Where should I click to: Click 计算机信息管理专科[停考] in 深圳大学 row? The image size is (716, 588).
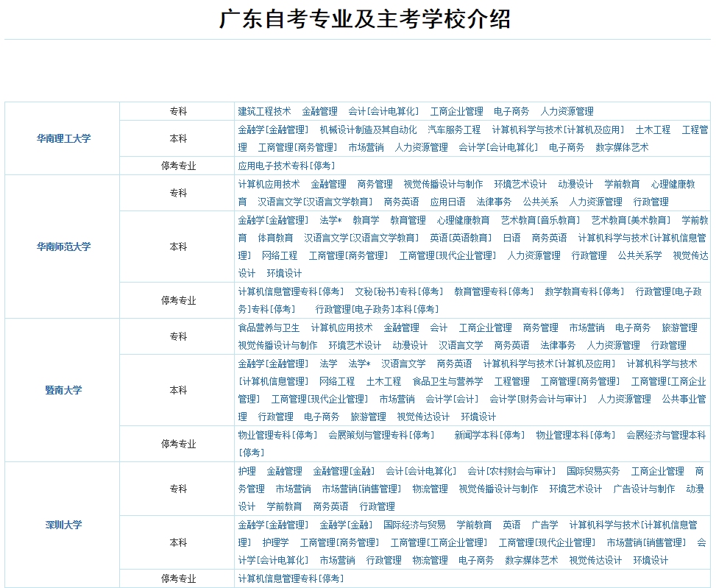tap(291, 579)
